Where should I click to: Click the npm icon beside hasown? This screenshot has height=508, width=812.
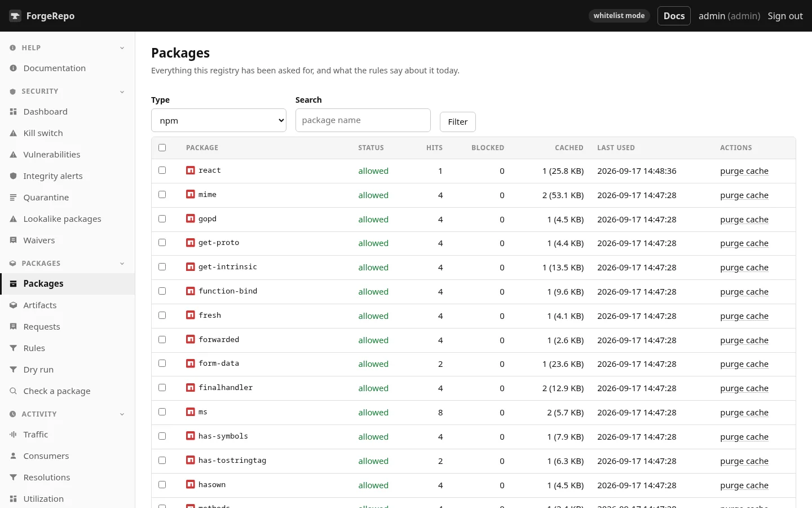pos(191,485)
